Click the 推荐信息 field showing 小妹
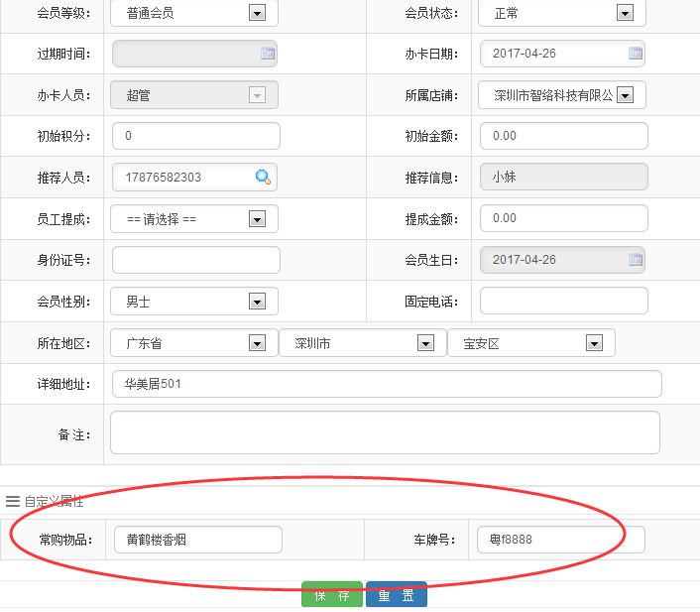The image size is (700, 612). point(564,177)
